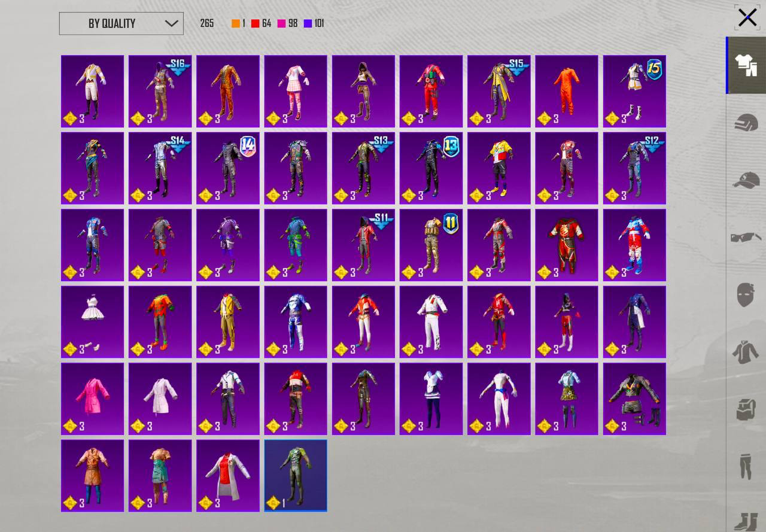766x532 pixels.
Task: Choose the outfit tagged S13
Action: pyautogui.click(x=363, y=168)
